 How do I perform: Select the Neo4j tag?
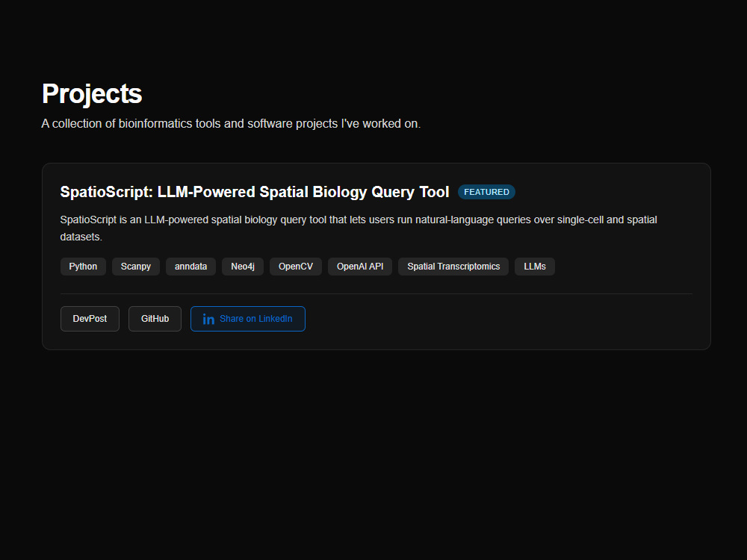coord(243,267)
